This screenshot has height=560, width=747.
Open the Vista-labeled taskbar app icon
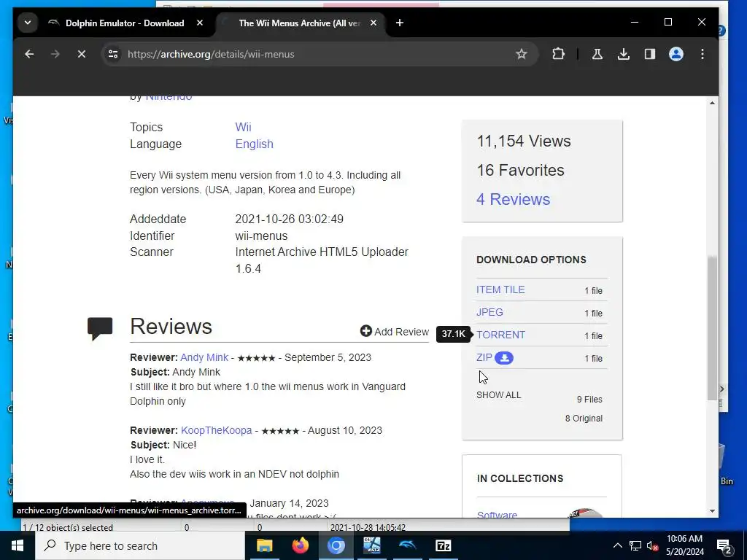[371, 545]
